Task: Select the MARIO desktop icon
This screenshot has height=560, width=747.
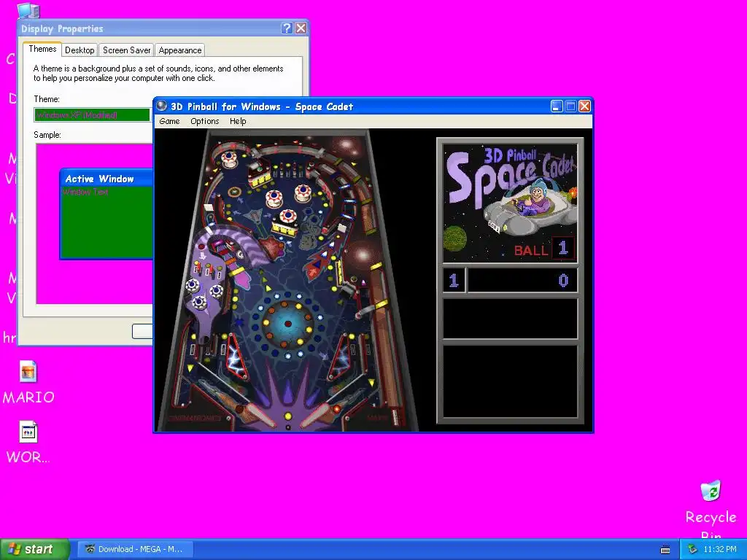Action: (28, 382)
